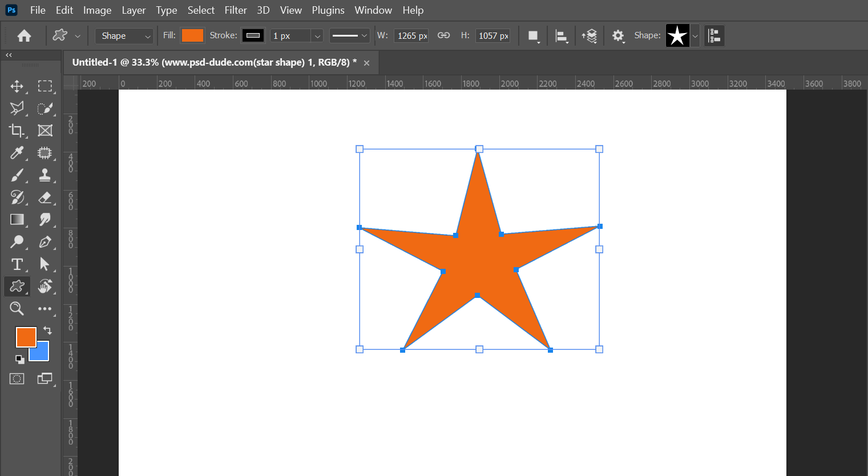The width and height of the screenshot is (868, 476).
Task: Select the Brush tool
Action: pyautogui.click(x=17, y=175)
